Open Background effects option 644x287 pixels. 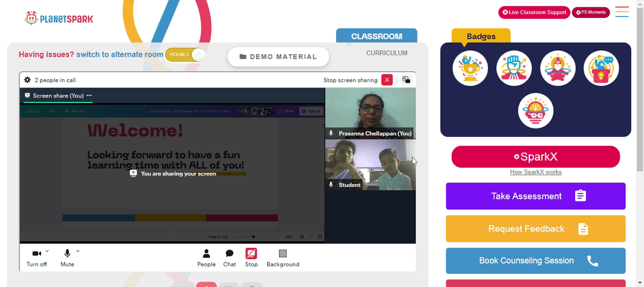coord(283,258)
